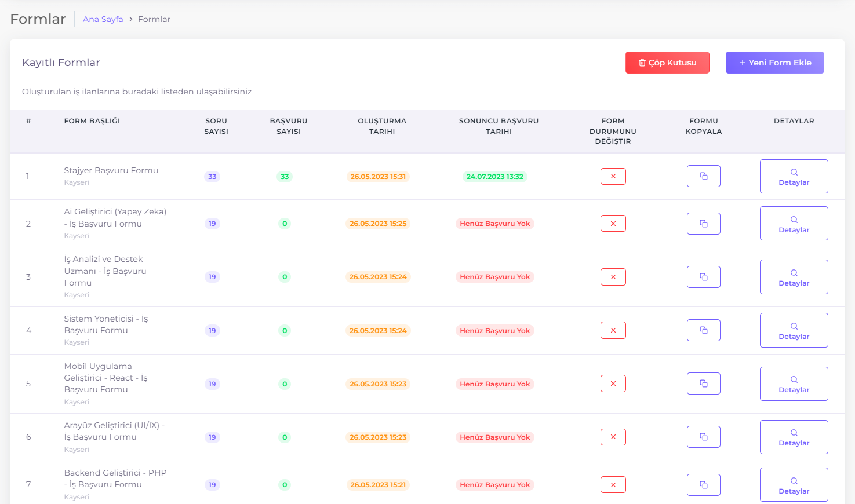Image resolution: width=855 pixels, height=504 pixels.
Task: Click the 33 applications count badge
Action: coord(285,177)
